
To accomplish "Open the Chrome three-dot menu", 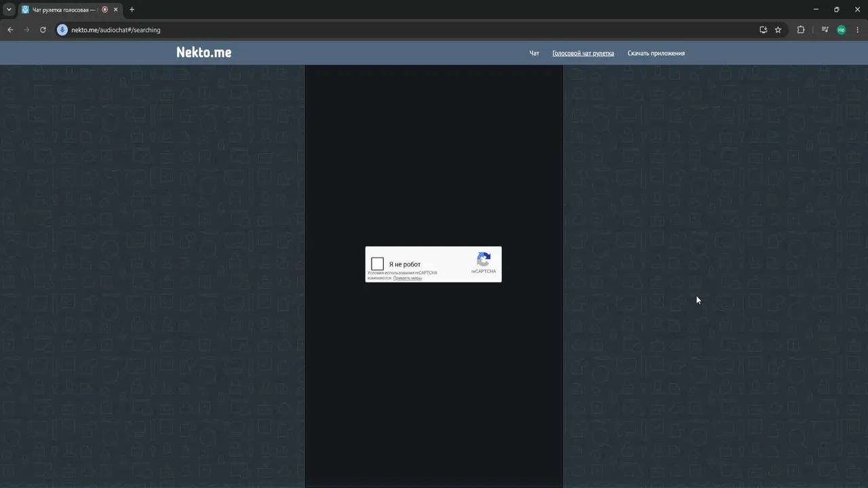I will (858, 30).
